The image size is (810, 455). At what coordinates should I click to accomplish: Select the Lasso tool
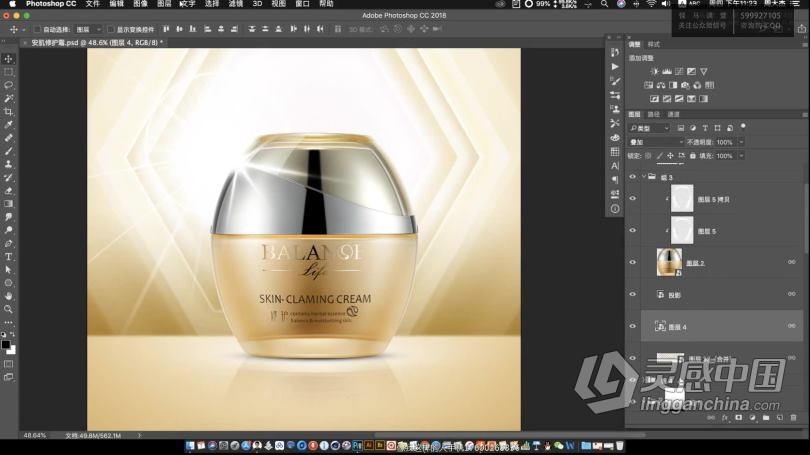[x=9, y=85]
